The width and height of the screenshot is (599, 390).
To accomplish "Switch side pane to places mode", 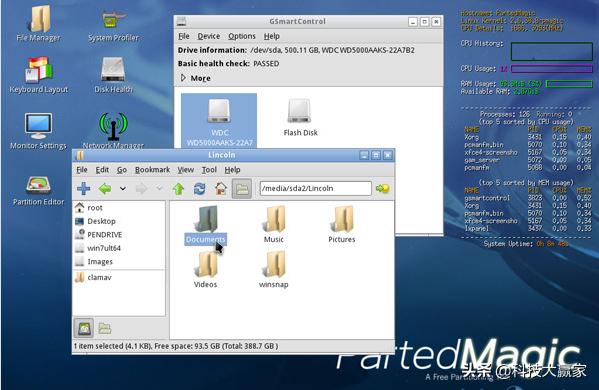I will (x=84, y=328).
